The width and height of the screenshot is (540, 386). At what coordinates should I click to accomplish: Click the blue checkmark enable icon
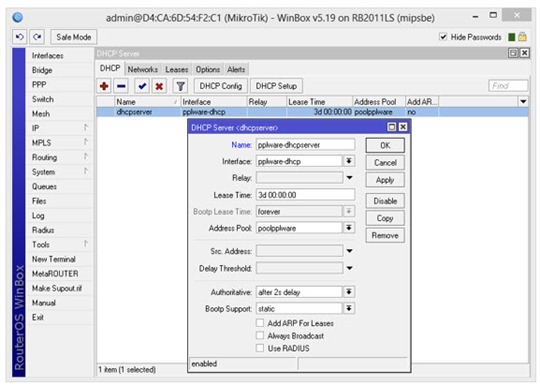coord(142,86)
